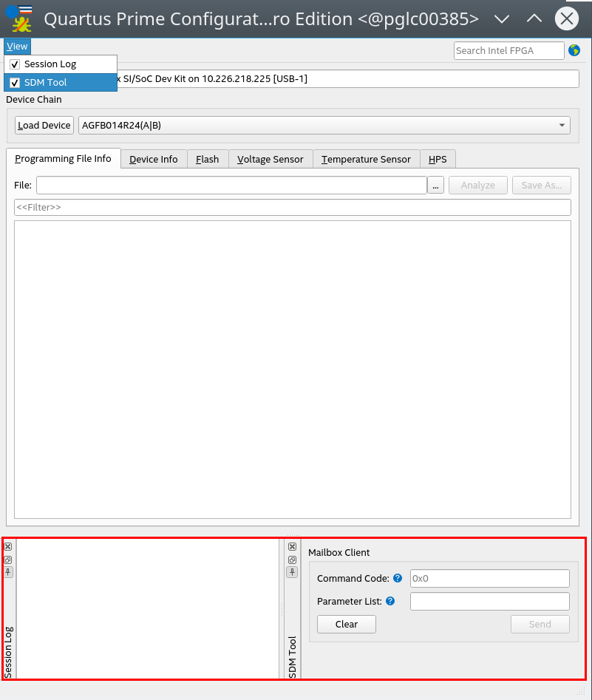
Task: Open the Flash tab
Action: click(x=208, y=160)
